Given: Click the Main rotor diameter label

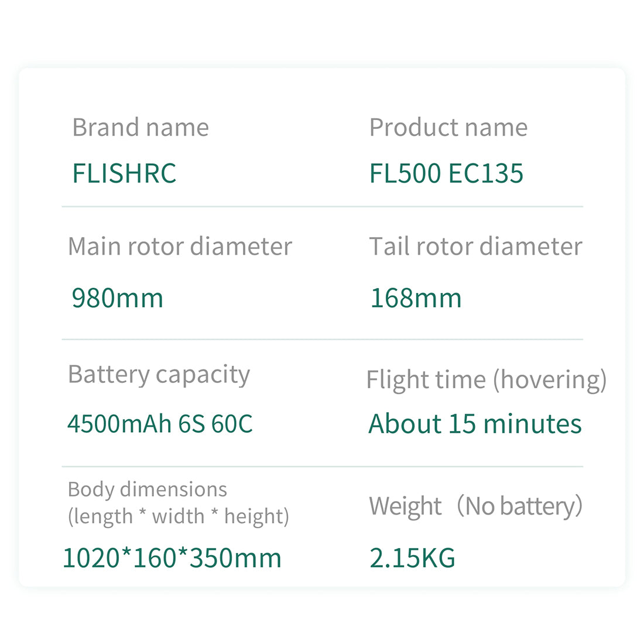Looking at the screenshot, I should coord(180,246).
